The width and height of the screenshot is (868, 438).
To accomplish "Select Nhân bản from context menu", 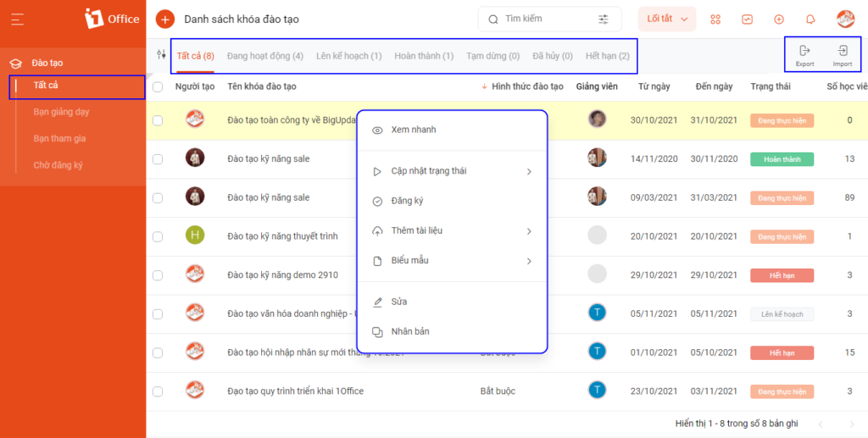I will pyautogui.click(x=452, y=332).
